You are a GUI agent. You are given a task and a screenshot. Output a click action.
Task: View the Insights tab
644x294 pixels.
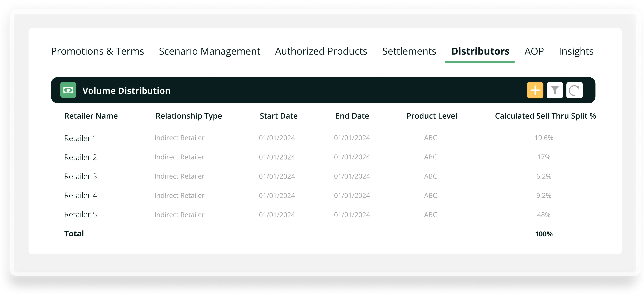click(576, 51)
